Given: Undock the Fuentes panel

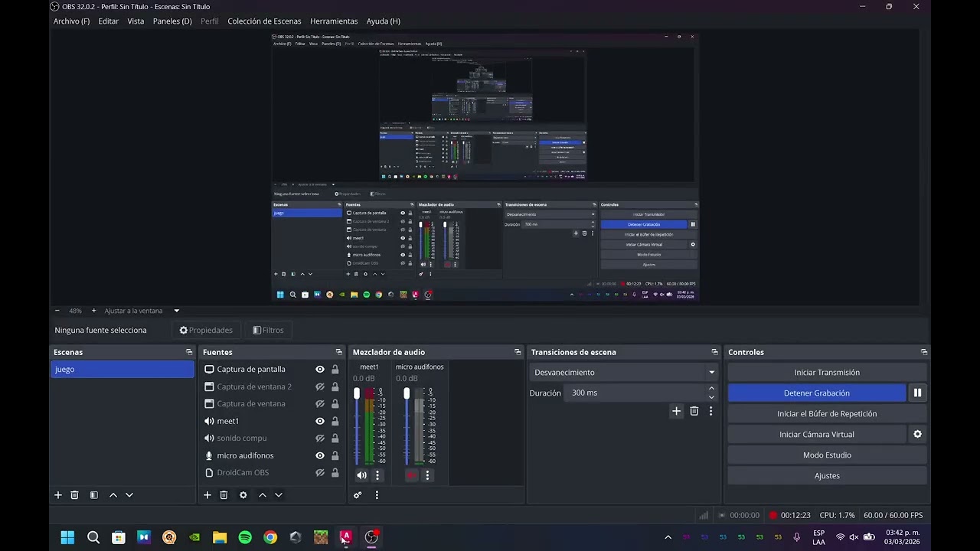Looking at the screenshot, I should coord(338,352).
